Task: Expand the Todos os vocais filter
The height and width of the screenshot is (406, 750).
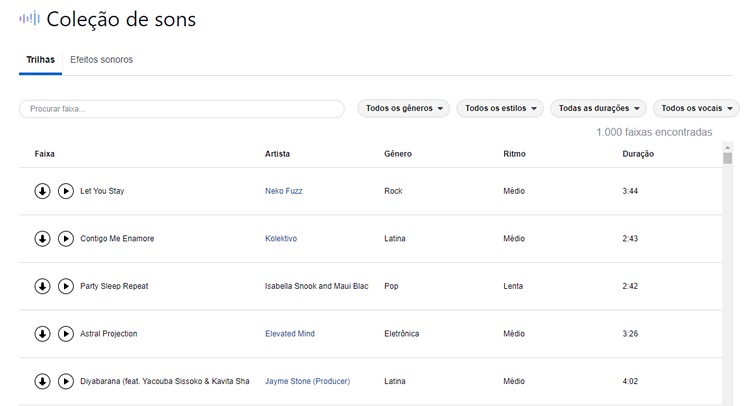Action: (696, 109)
